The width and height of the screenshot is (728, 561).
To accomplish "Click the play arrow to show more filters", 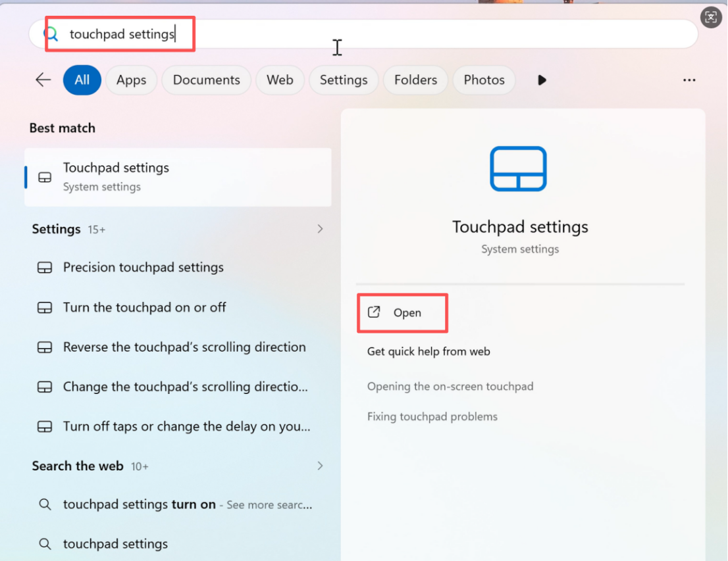I will pos(542,80).
